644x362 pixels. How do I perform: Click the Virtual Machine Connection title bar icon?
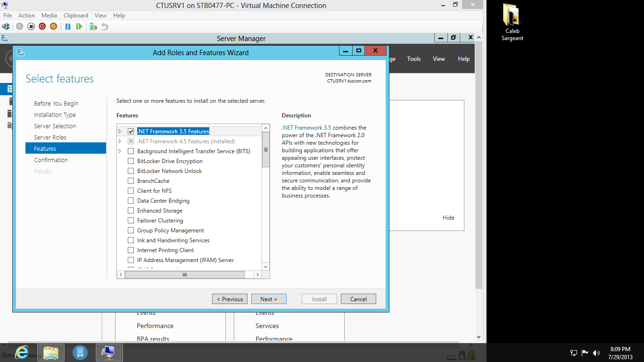pyautogui.click(x=5, y=5)
